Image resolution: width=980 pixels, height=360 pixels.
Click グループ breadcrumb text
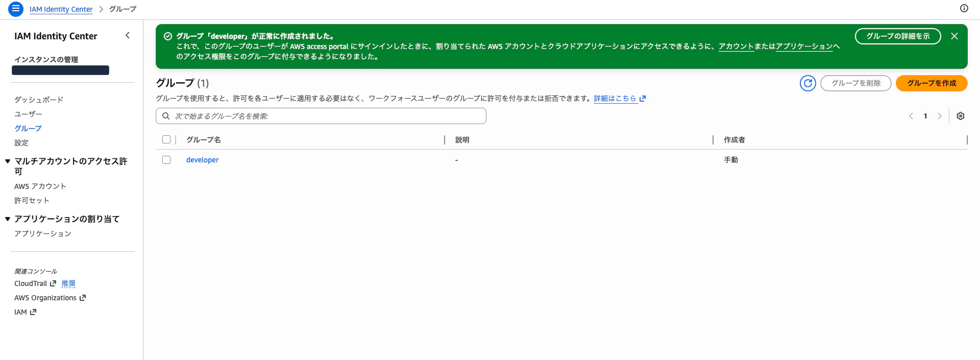click(122, 9)
